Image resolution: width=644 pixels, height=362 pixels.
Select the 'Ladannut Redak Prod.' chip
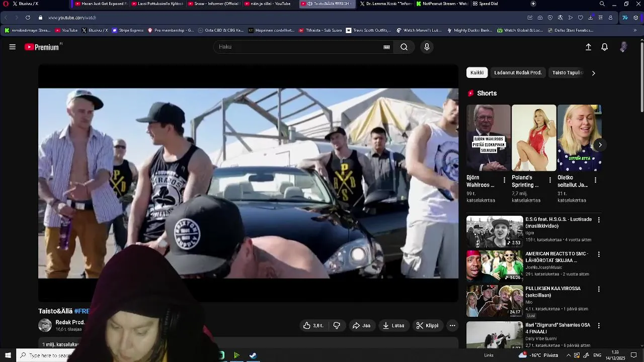(518, 73)
